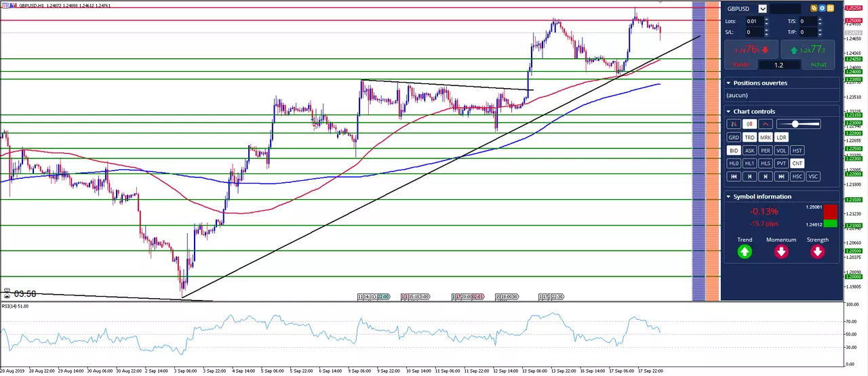Decrease T/P value with down stepper
868x376 pixels.
820,35
